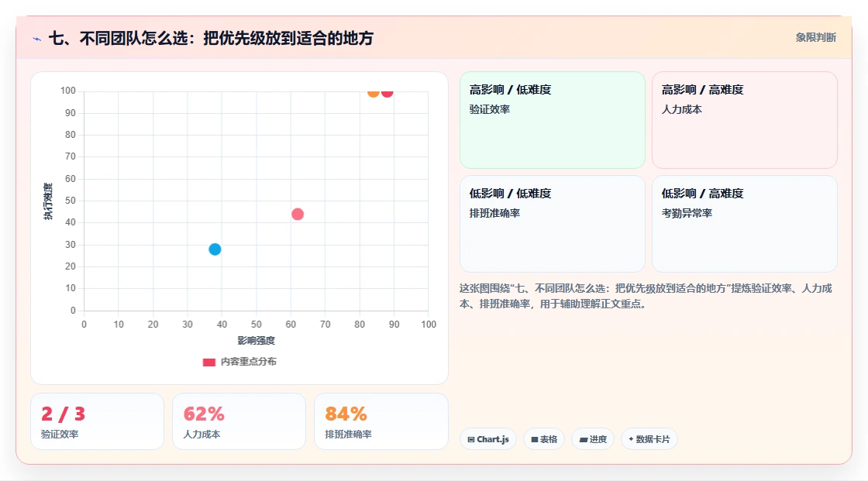Click the 象限判断 label in the header
Screen dimensions: 868x481
pyautogui.click(x=816, y=38)
